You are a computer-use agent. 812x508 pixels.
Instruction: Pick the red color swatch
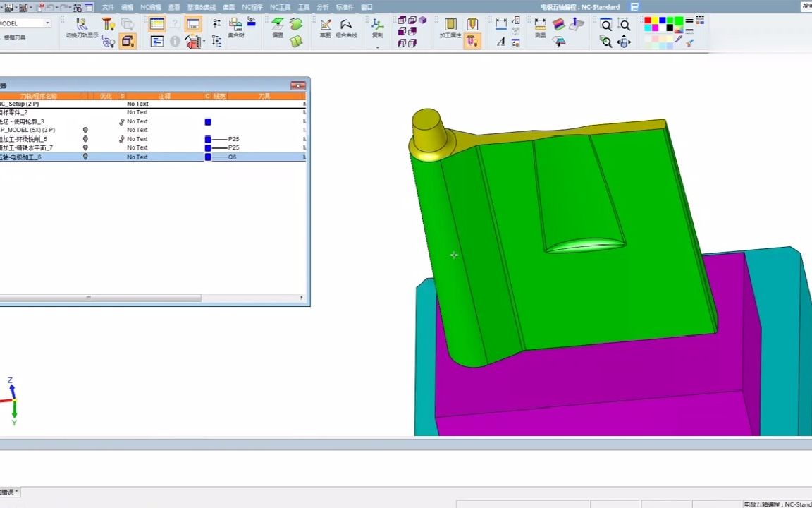[648, 20]
